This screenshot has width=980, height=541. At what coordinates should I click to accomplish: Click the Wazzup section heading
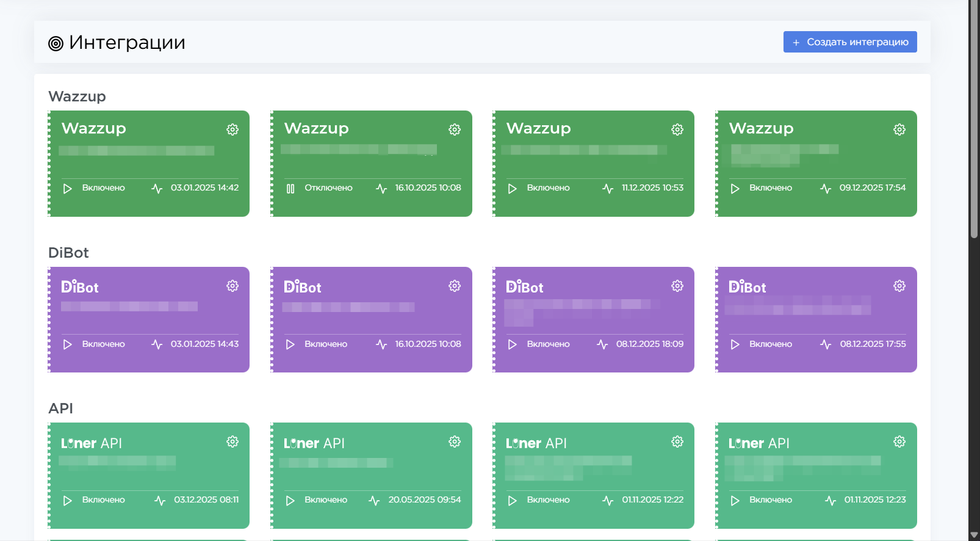(77, 96)
